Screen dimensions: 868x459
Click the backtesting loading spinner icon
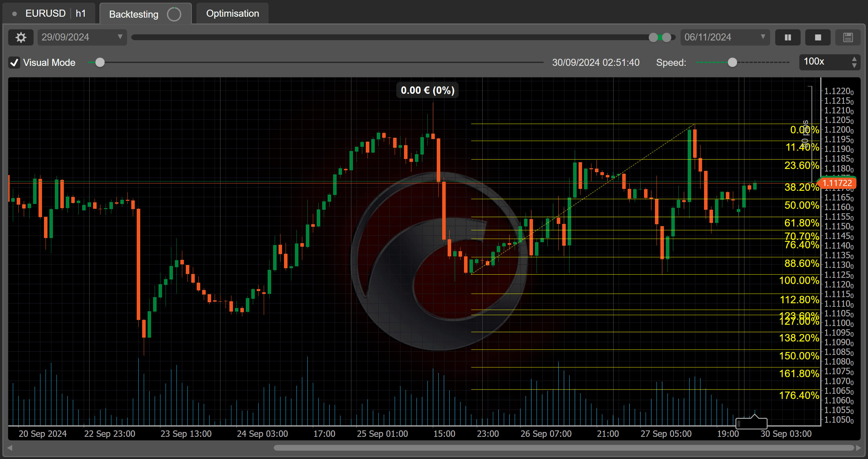tap(174, 14)
